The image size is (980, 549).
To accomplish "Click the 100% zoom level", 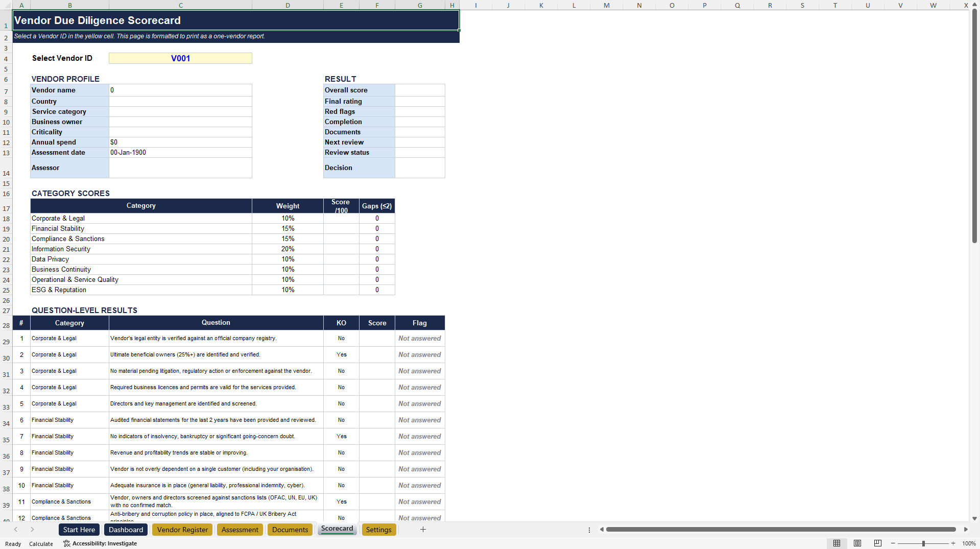I will tap(969, 543).
